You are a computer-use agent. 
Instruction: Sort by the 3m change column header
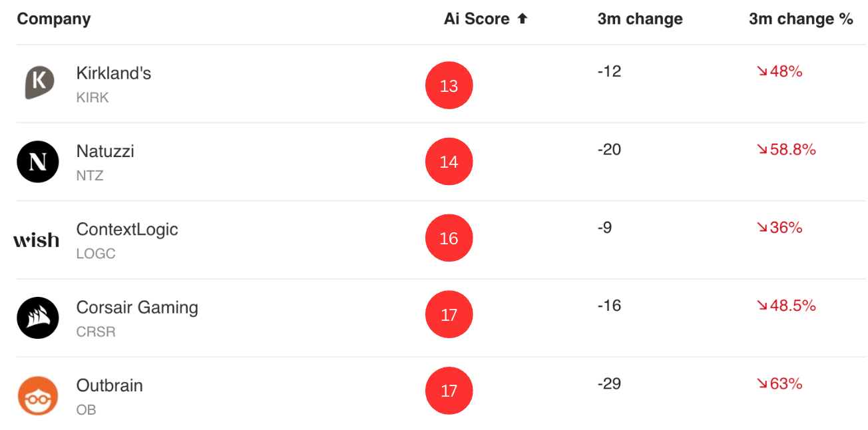point(640,19)
